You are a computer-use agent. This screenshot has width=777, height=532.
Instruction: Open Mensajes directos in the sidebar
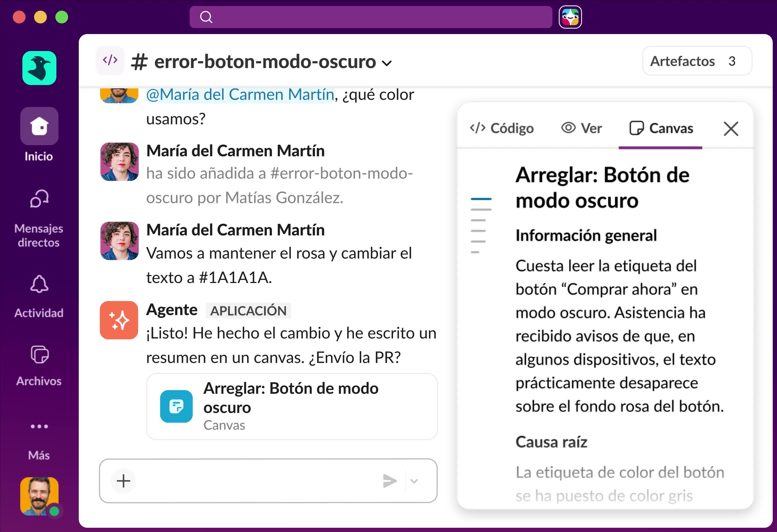(39, 219)
